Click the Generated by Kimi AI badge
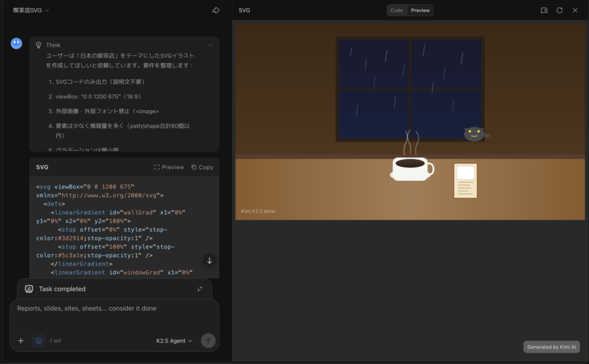 click(x=552, y=347)
